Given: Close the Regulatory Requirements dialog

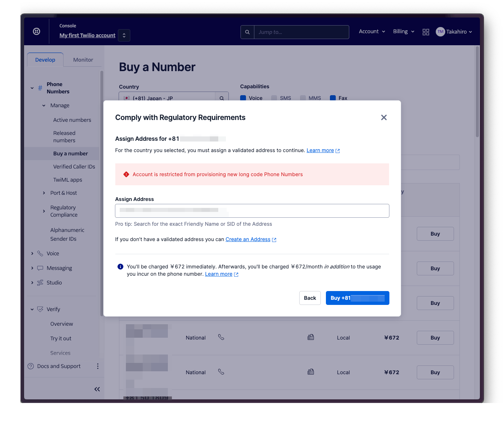Looking at the screenshot, I should pos(384,117).
